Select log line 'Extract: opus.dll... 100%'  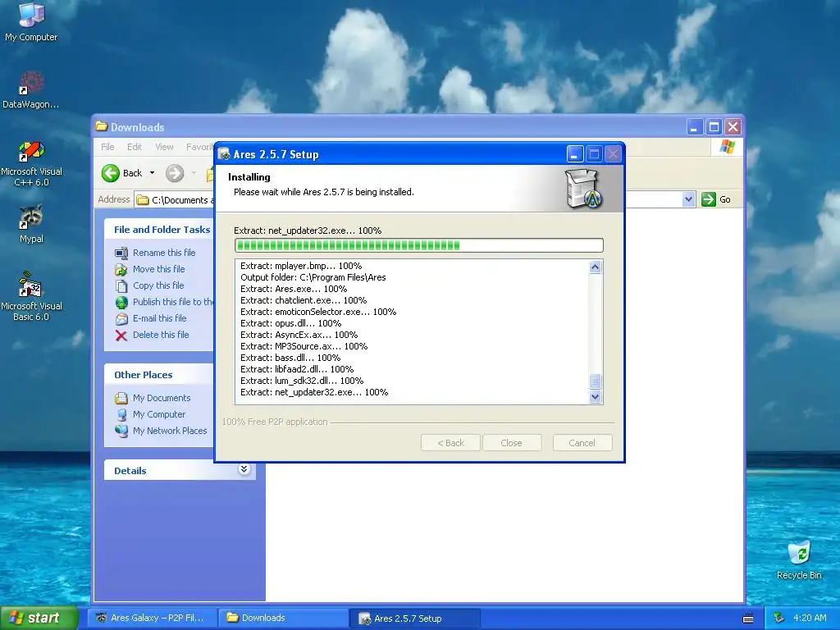290,323
